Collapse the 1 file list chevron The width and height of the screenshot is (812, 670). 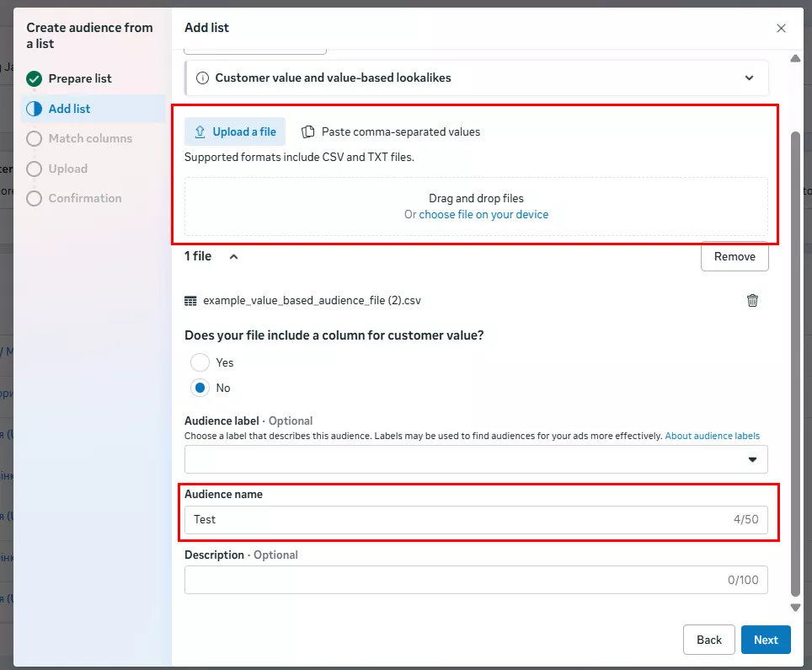(233, 256)
